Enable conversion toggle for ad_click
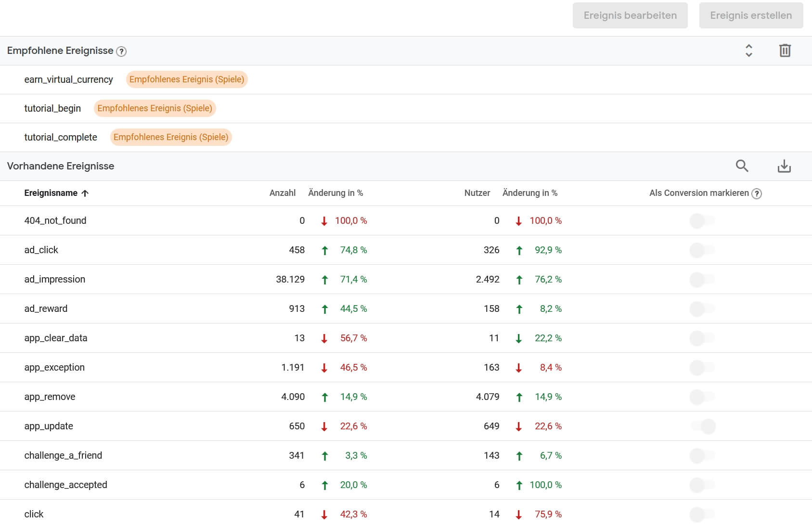This screenshot has height=528, width=812. click(x=702, y=250)
